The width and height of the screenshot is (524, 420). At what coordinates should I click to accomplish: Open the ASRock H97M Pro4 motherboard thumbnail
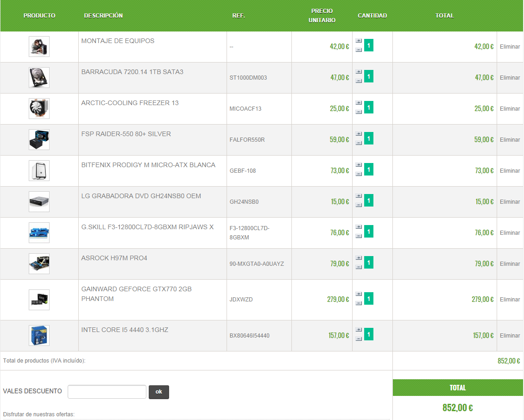coord(39,264)
